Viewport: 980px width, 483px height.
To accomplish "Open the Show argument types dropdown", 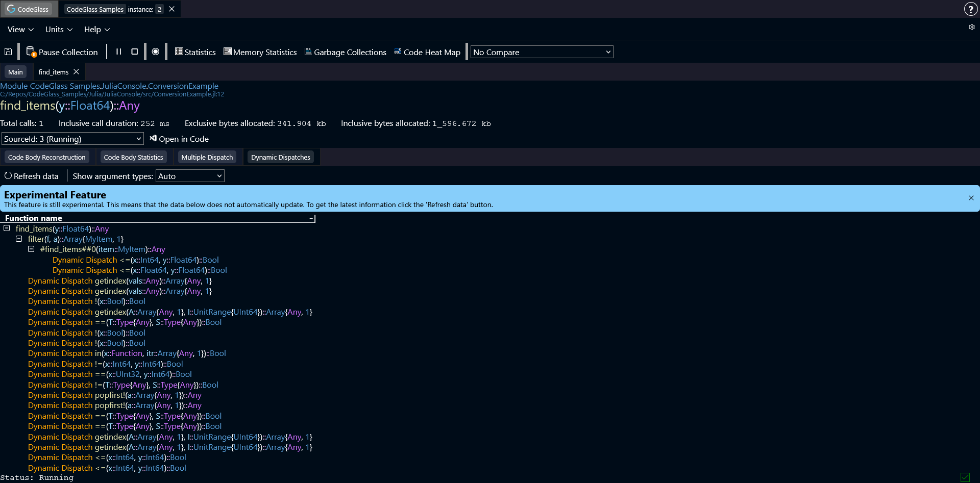I will coord(189,176).
